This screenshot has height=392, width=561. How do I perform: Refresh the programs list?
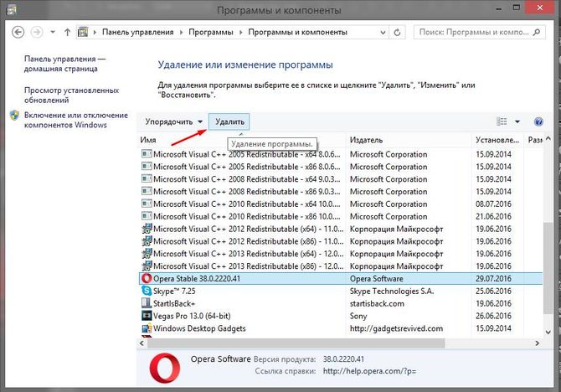point(397,33)
